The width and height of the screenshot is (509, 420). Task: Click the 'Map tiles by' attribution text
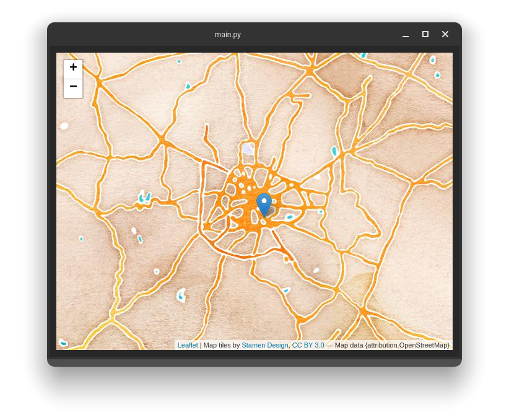(221, 345)
